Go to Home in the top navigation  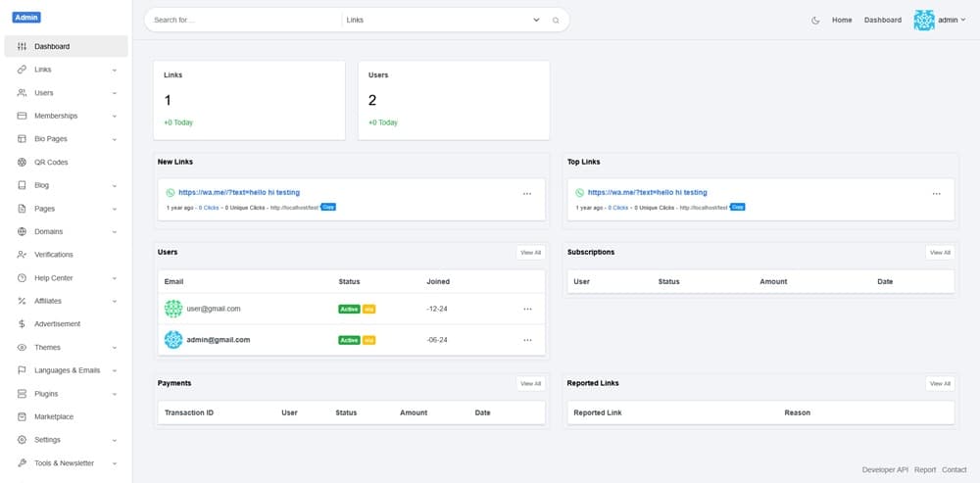(842, 20)
